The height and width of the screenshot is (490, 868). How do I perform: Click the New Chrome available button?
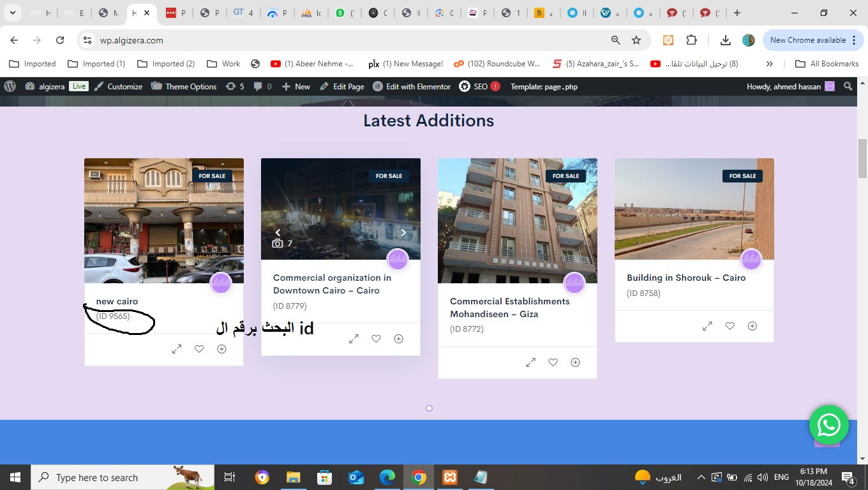tap(807, 40)
